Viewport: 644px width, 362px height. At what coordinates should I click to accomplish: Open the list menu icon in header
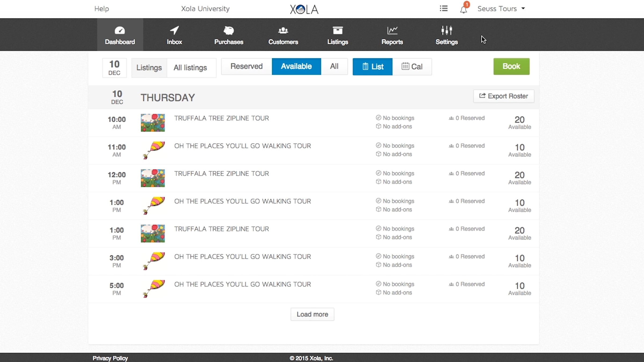coord(444,9)
